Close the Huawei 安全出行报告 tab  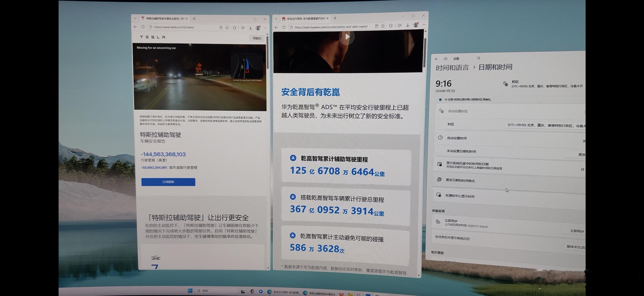click(327, 18)
